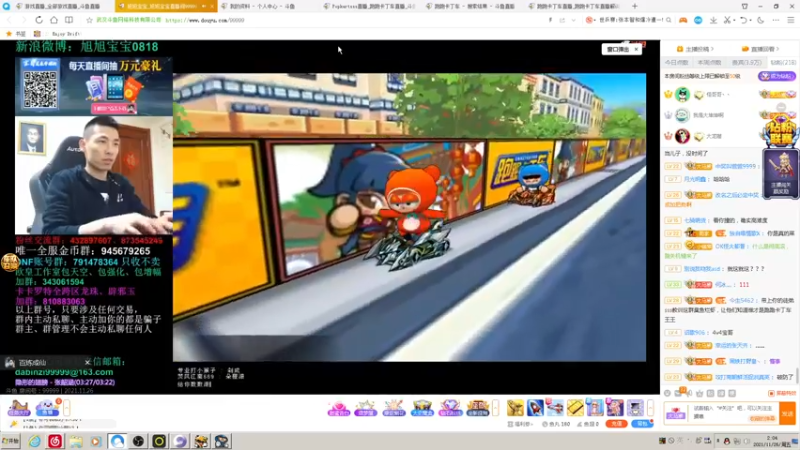Open the streamer quest reward card
The image size is (800, 450).
[x=781, y=173]
